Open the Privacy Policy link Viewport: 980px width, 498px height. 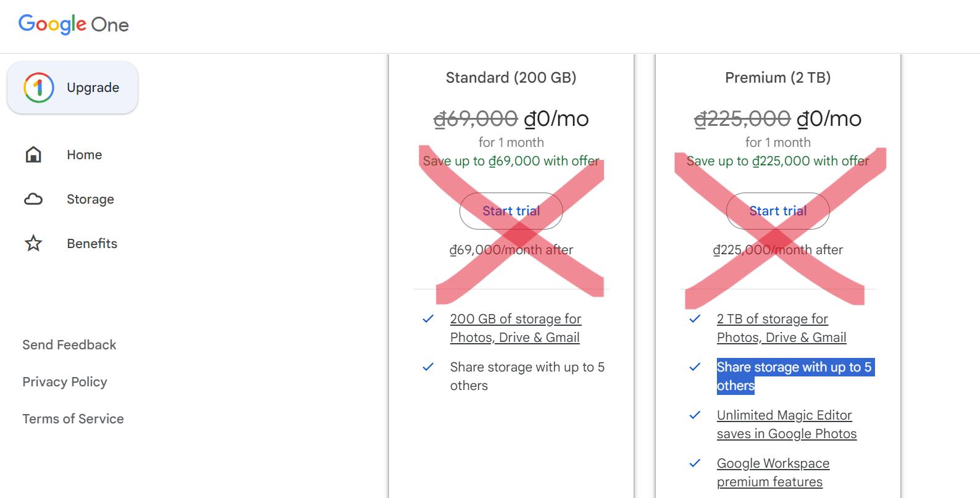[65, 382]
